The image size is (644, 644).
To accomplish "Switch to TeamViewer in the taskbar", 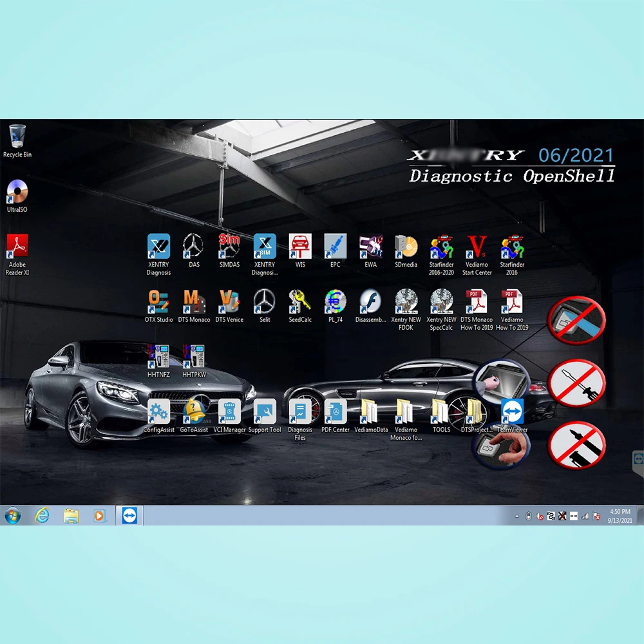I will [x=129, y=515].
